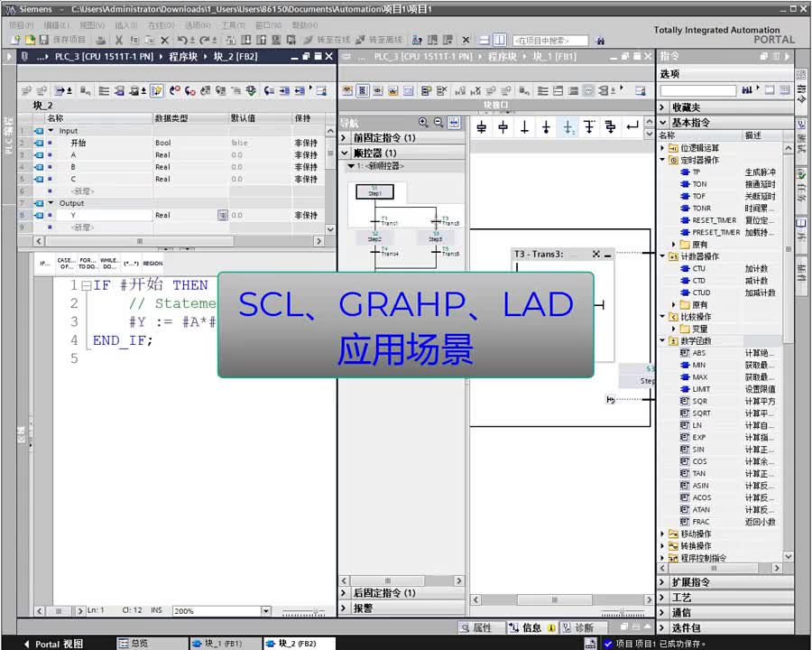This screenshot has height=650, width=812.
Task: Switch to Portal 视图
Action: [53, 644]
